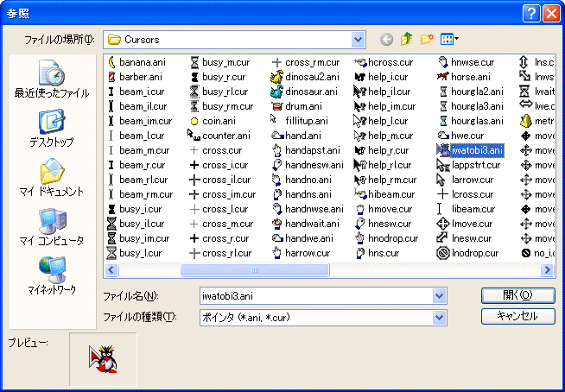This screenshot has width=565, height=392.
Task: Open マイ ネットワーク in the sidebar
Action: click(51, 275)
